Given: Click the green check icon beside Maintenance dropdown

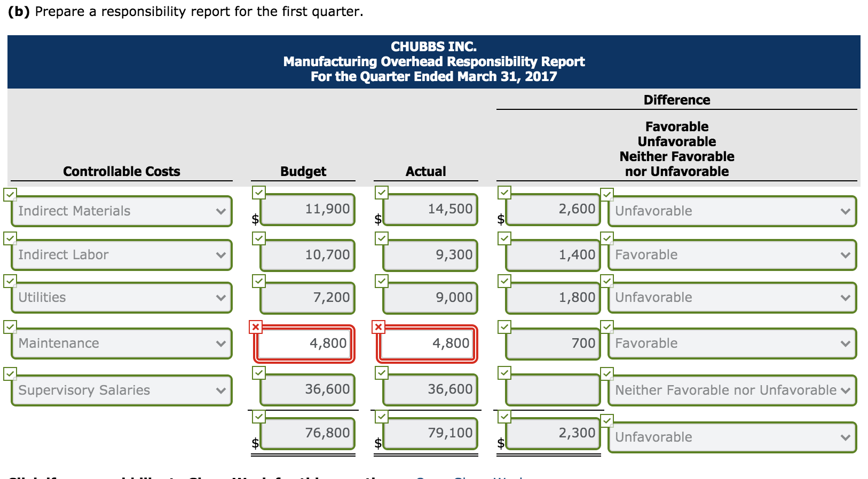Looking at the screenshot, I should [10, 327].
